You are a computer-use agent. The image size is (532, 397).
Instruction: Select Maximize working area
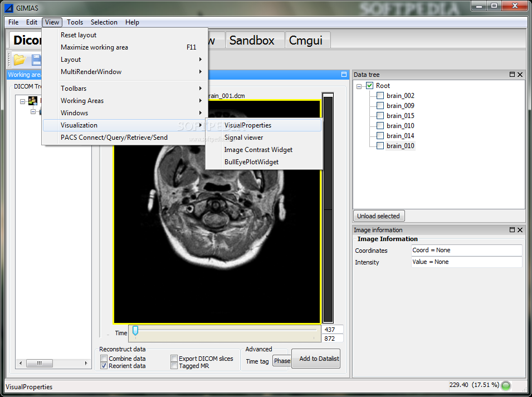pyautogui.click(x=125, y=47)
